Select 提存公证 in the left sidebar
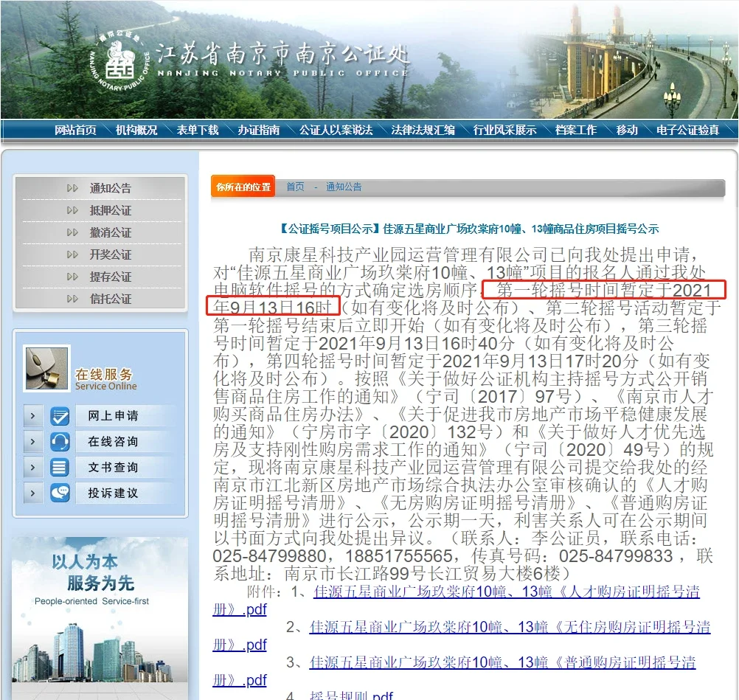 [111, 277]
